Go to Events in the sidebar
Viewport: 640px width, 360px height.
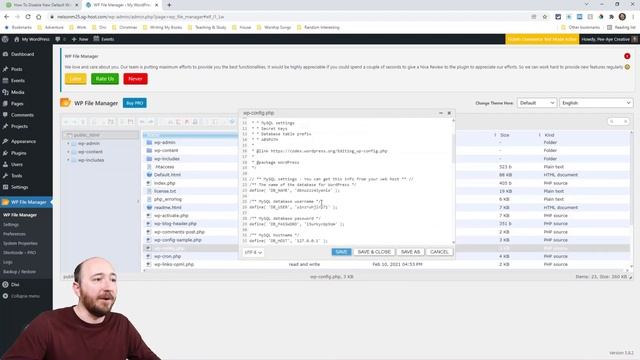(x=18, y=80)
